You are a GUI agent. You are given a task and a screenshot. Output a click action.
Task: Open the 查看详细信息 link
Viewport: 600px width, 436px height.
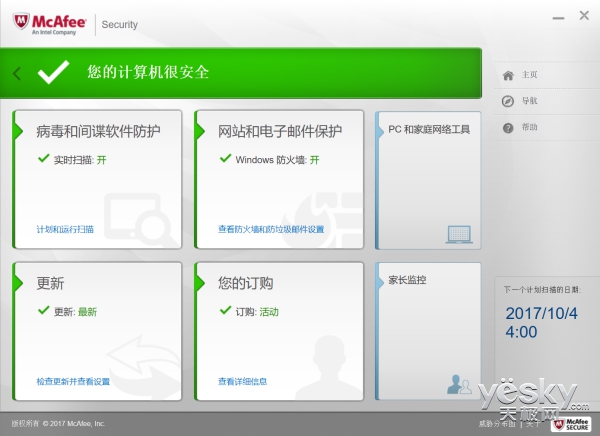[x=243, y=382]
